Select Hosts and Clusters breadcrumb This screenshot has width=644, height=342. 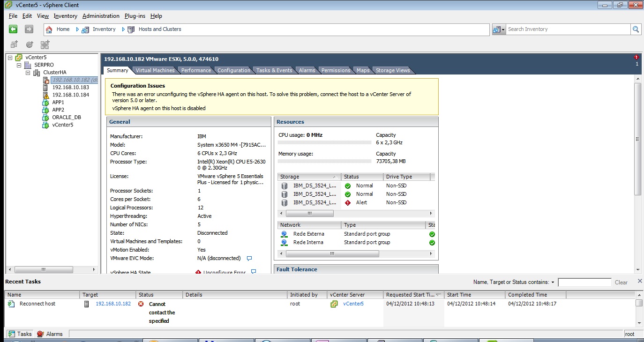click(160, 29)
